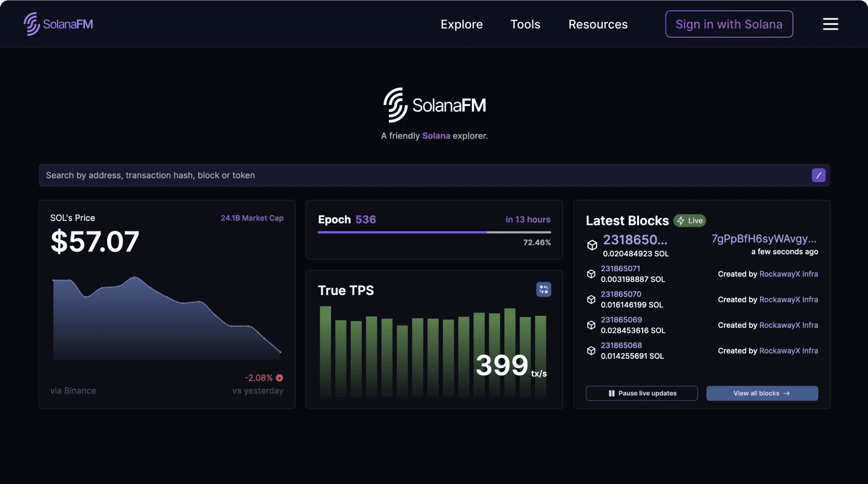Click the Epoch progress bar
The height and width of the screenshot is (484, 868).
click(435, 232)
